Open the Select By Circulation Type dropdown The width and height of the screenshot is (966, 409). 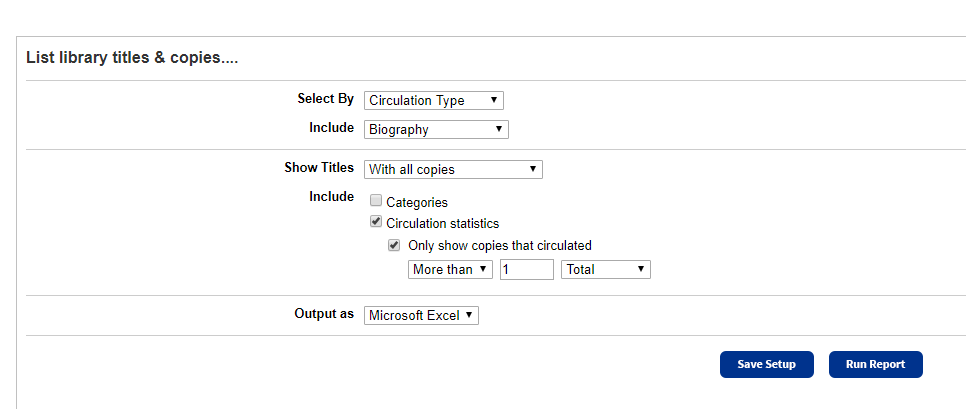pos(433,100)
